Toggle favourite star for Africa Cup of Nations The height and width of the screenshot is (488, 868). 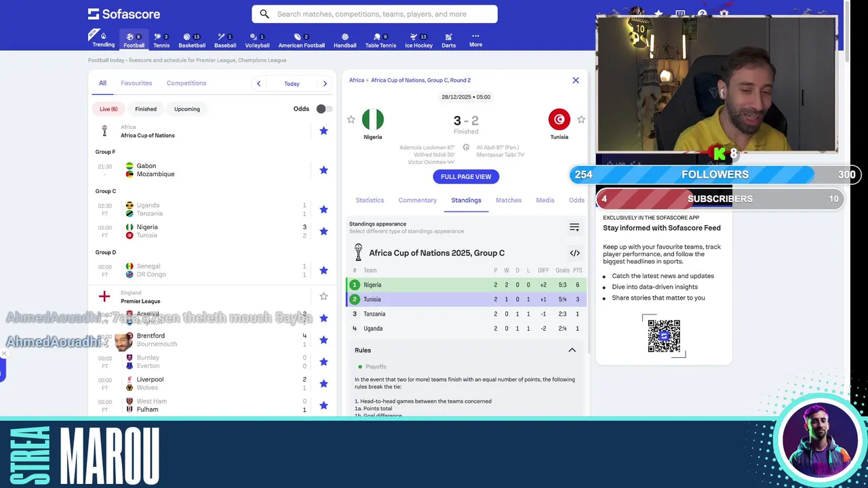(x=323, y=131)
